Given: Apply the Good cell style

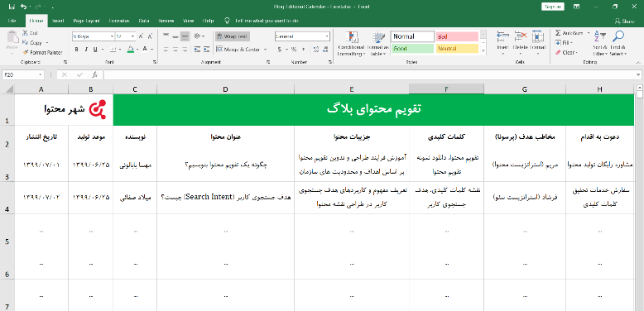Looking at the screenshot, I should [412, 49].
